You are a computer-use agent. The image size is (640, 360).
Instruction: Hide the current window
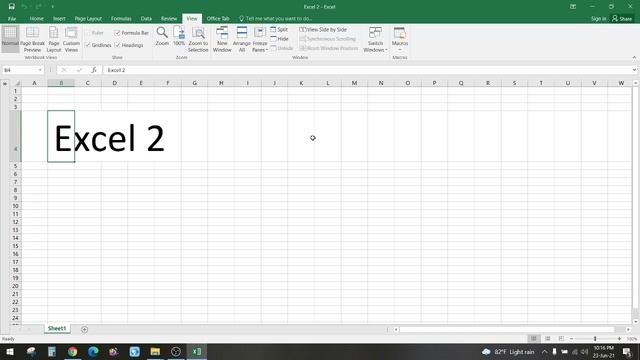(280, 39)
